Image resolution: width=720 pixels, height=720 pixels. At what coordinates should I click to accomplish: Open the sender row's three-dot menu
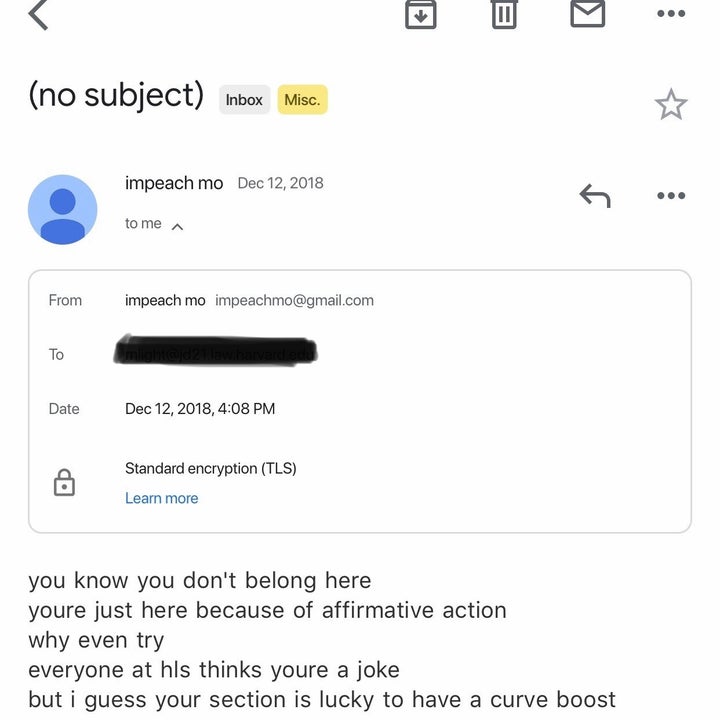670,196
